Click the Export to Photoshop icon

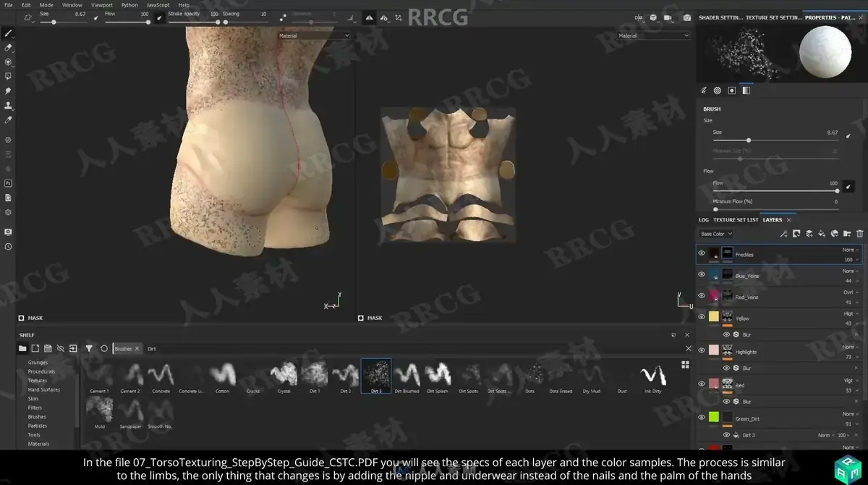(8, 183)
